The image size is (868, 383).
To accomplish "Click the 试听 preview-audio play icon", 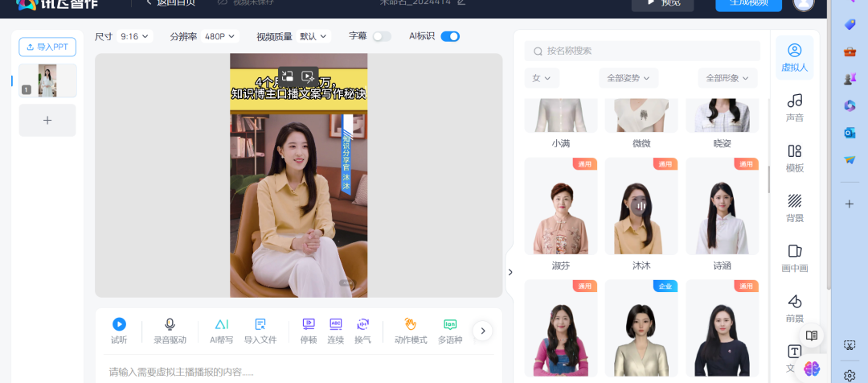I will click(119, 324).
